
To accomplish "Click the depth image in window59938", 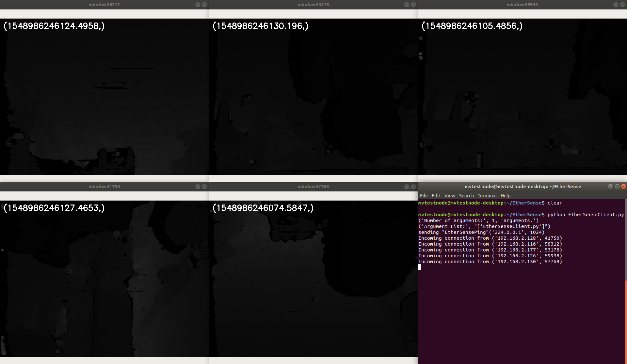I will click(522, 98).
